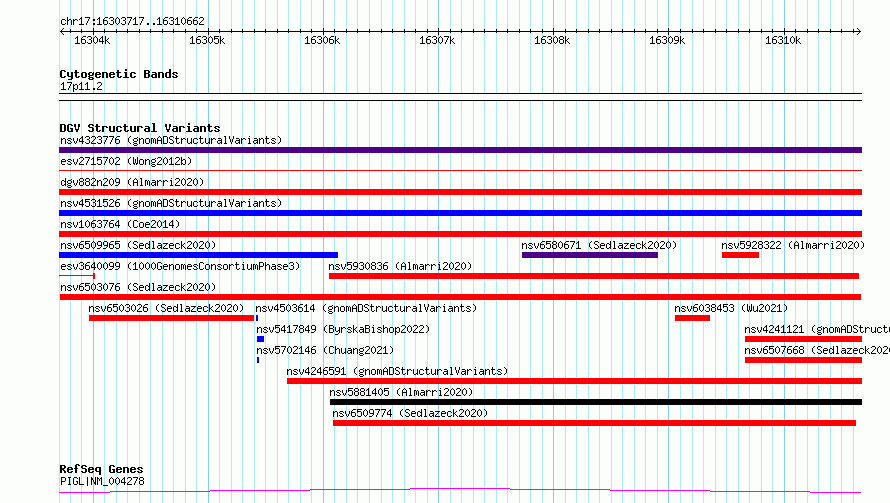This screenshot has height=503, width=890.
Task: Open nsv5930836 (Almarri2020) label
Action: pyautogui.click(x=400, y=266)
